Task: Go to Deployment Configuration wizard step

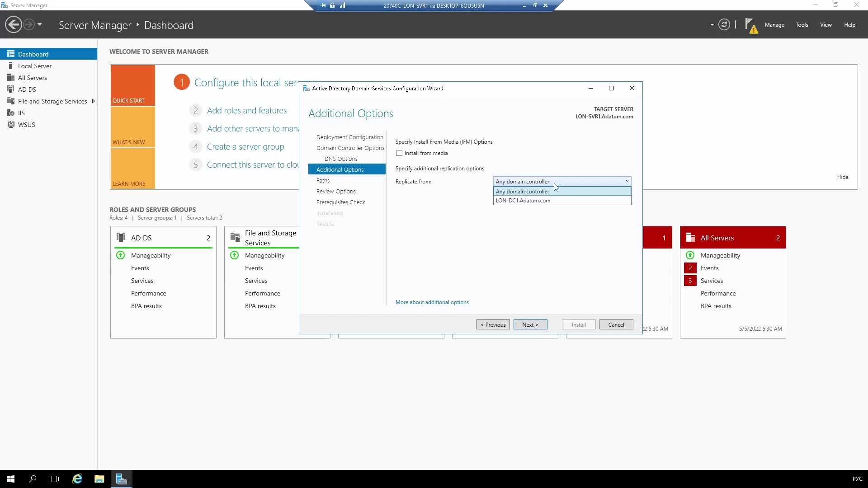Action: (349, 137)
